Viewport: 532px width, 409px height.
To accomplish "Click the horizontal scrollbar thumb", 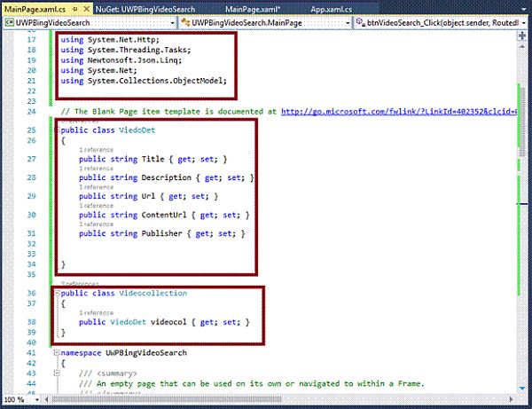I will pos(167,399).
